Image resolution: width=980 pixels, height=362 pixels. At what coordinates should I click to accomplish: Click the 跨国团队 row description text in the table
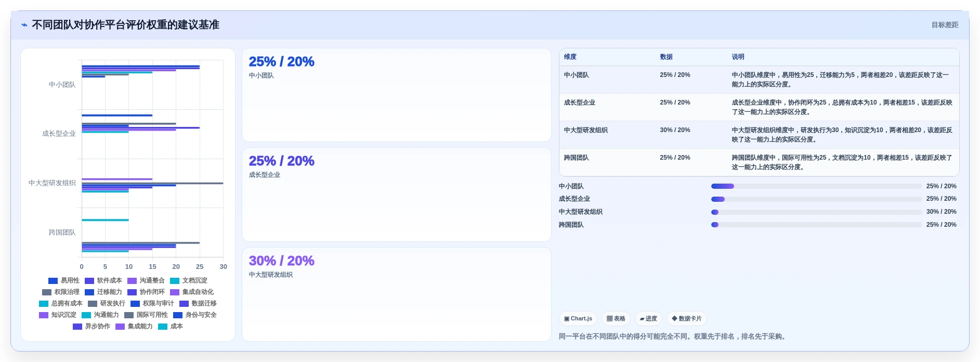click(842, 162)
